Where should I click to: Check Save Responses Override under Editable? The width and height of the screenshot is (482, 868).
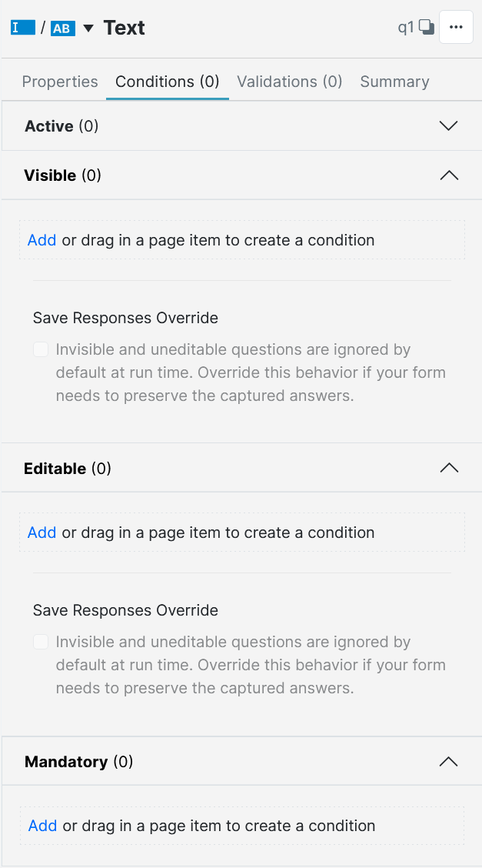click(x=40, y=641)
